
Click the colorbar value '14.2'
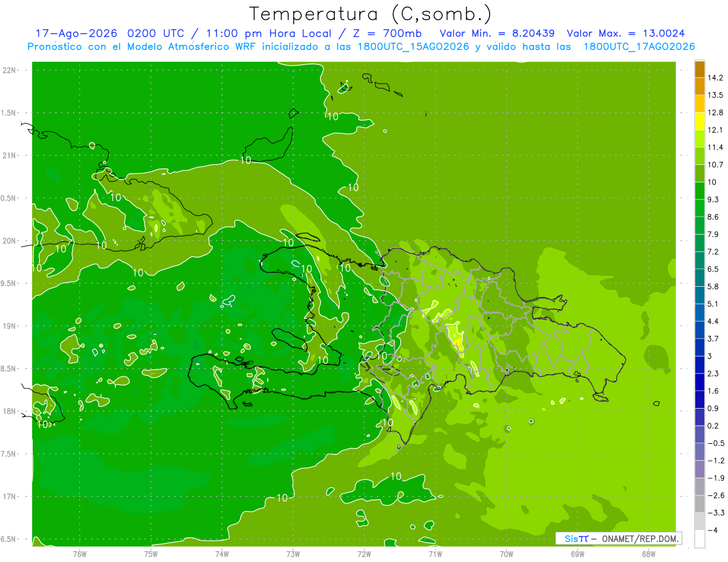715,78
